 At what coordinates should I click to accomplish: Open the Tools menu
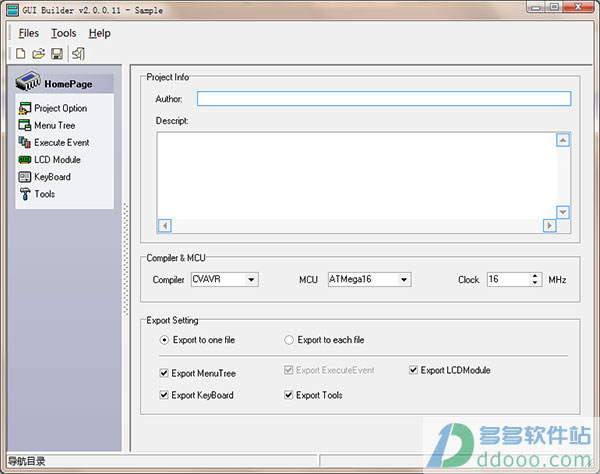(64, 33)
